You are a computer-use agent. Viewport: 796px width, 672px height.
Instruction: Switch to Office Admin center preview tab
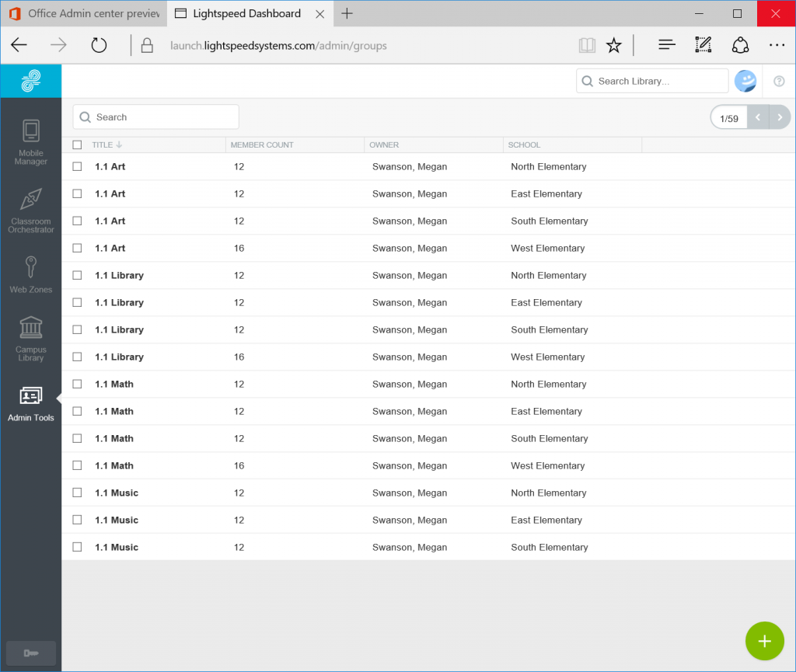click(x=84, y=14)
